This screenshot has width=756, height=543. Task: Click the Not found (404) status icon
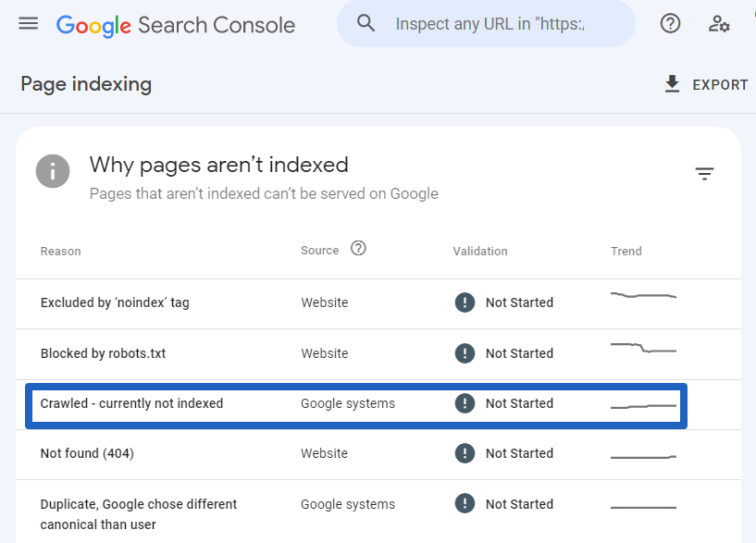point(465,453)
